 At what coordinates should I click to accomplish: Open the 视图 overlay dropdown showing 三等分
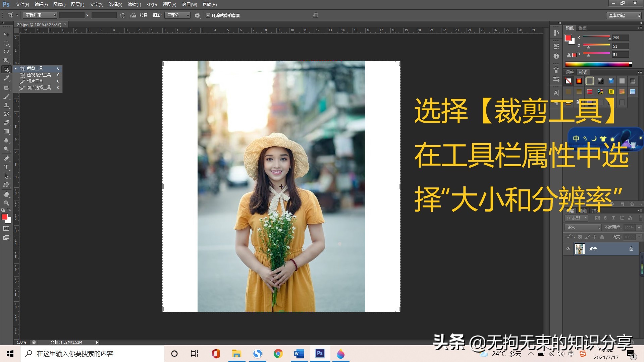[x=177, y=15]
